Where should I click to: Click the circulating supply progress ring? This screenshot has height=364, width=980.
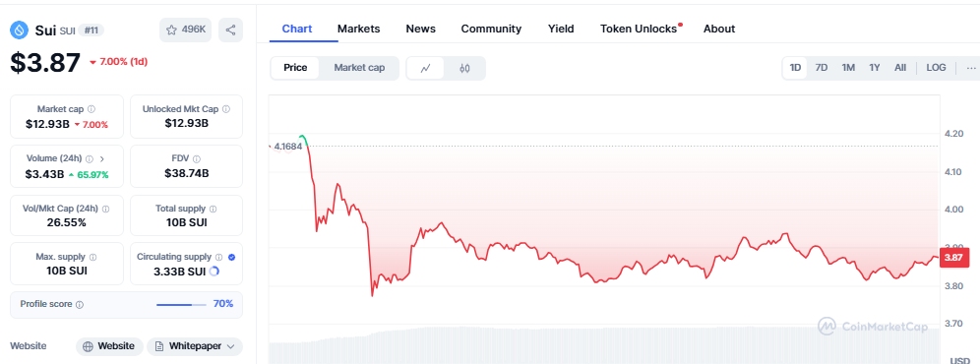214,272
